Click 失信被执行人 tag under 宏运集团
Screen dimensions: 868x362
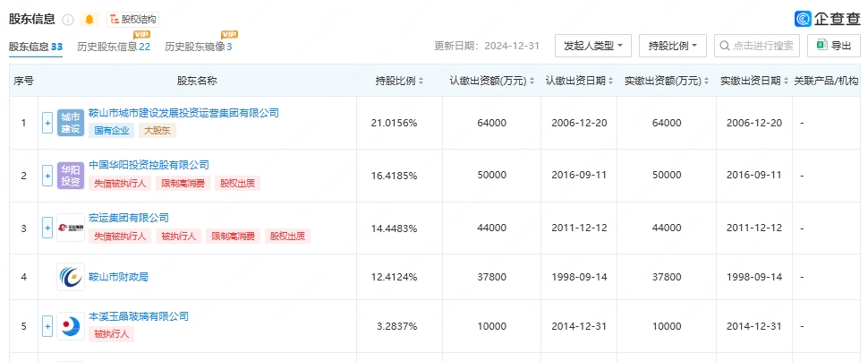click(120, 237)
